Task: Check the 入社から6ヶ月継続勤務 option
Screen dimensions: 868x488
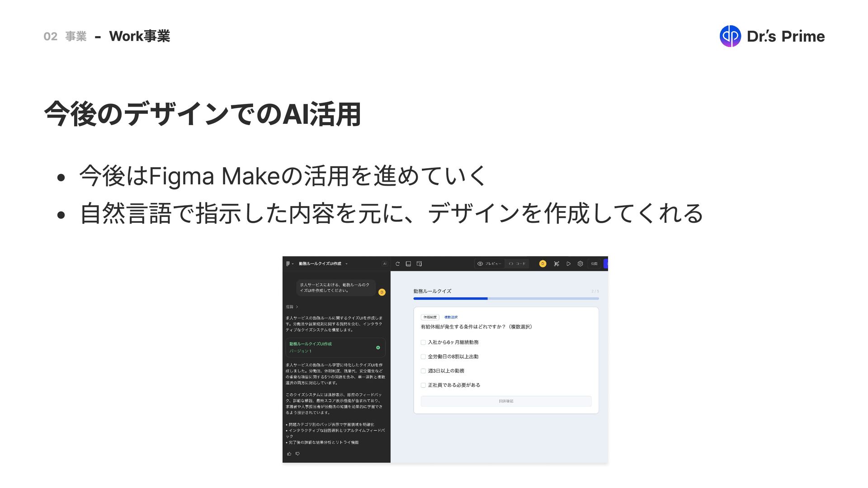Action: (423, 343)
